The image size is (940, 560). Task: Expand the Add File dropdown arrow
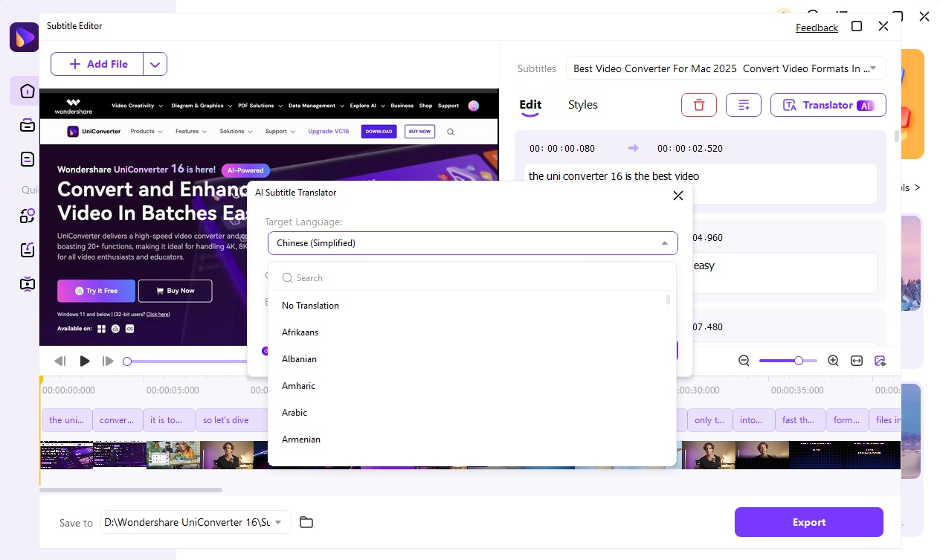[x=155, y=64]
